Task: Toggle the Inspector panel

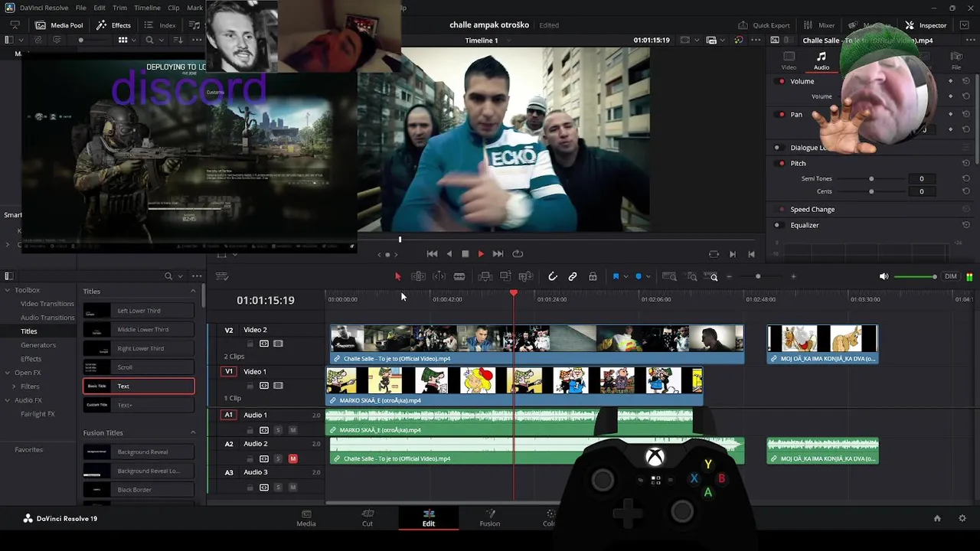Action: [926, 25]
